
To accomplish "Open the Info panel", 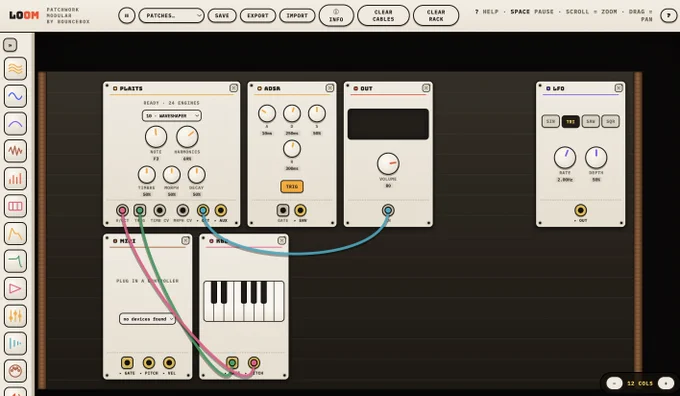I will point(336,16).
